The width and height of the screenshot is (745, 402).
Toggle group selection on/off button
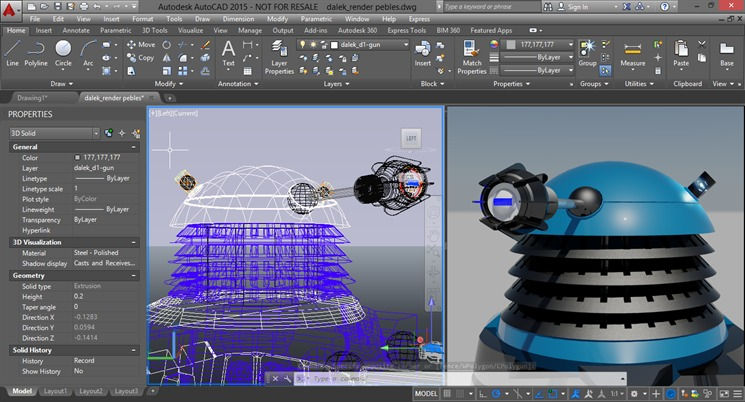point(605,71)
